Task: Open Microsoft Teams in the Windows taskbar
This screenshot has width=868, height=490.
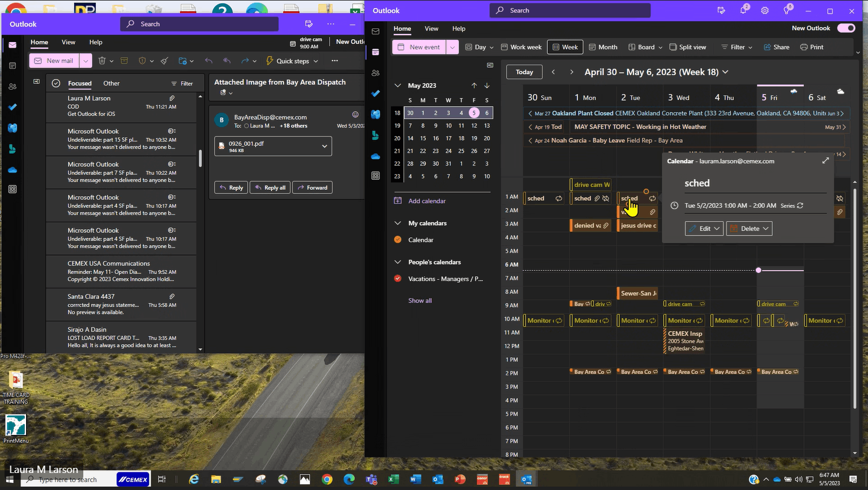Action: 372,479
